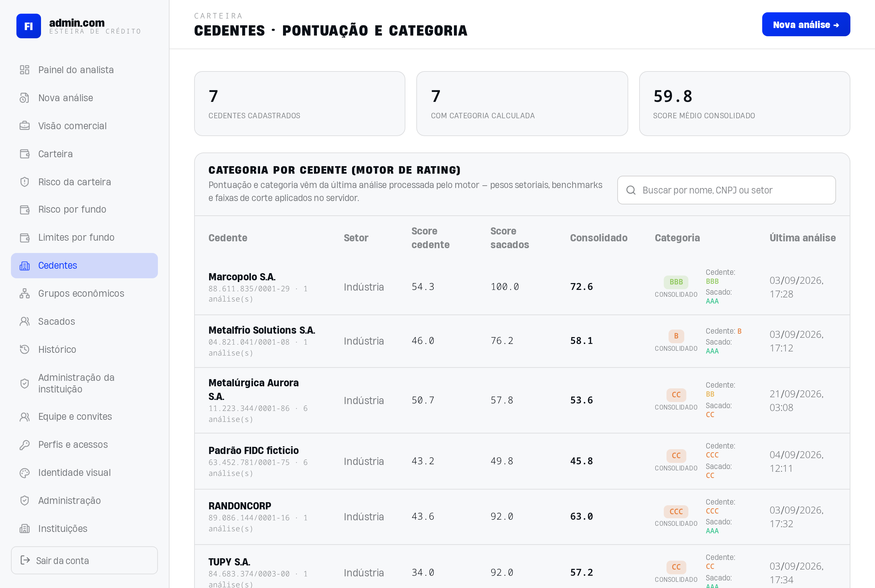Click the Cedentes cadastrados summary card
875x588 pixels.
click(x=299, y=104)
